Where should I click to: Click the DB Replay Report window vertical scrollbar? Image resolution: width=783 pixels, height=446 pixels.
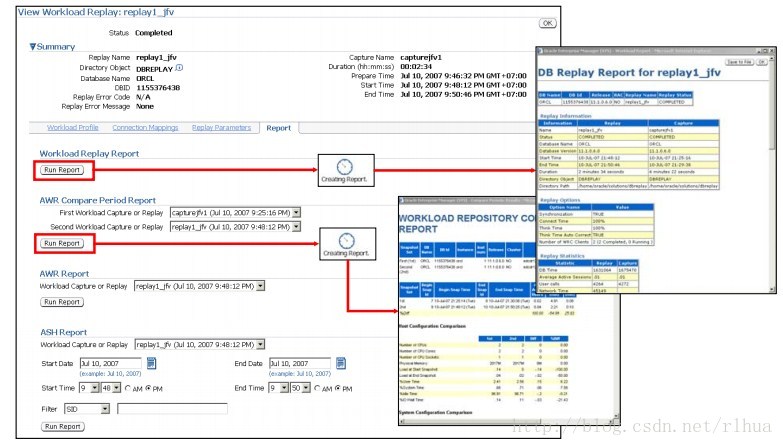[x=773, y=171]
